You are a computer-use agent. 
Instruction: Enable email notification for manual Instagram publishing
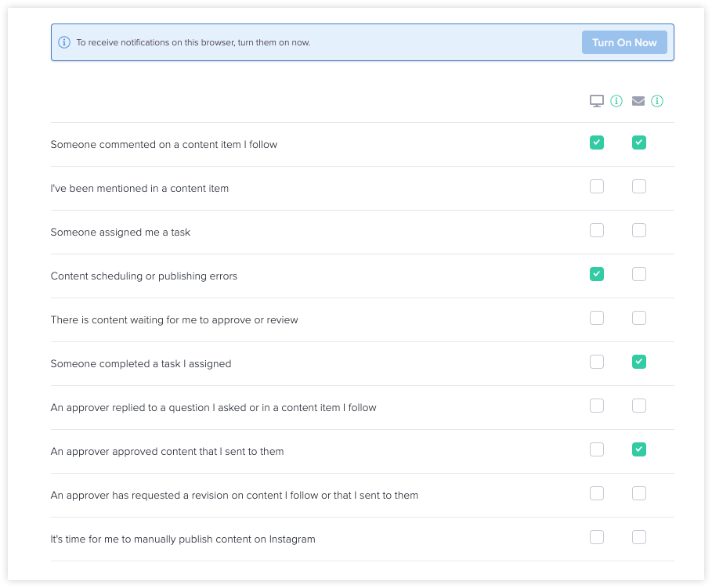639,537
